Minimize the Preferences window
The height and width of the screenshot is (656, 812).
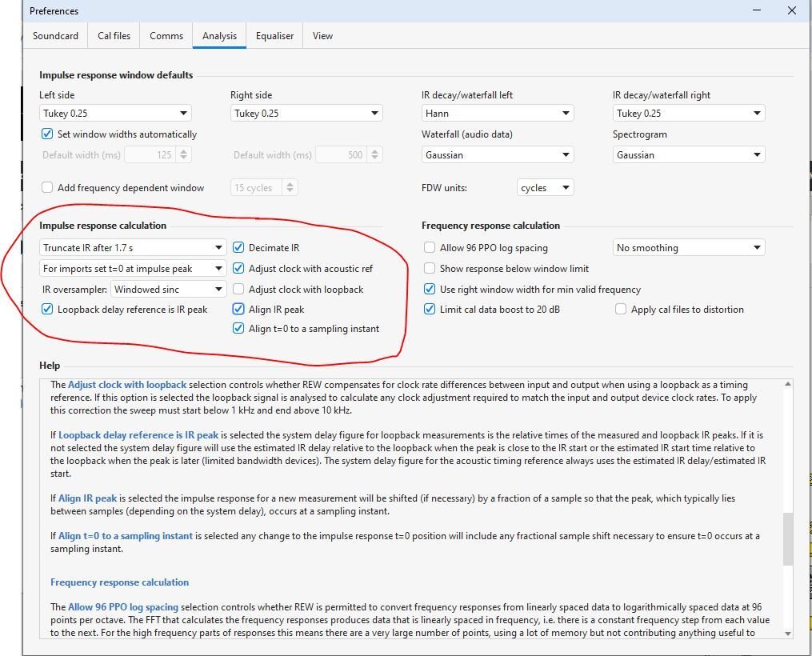click(757, 10)
